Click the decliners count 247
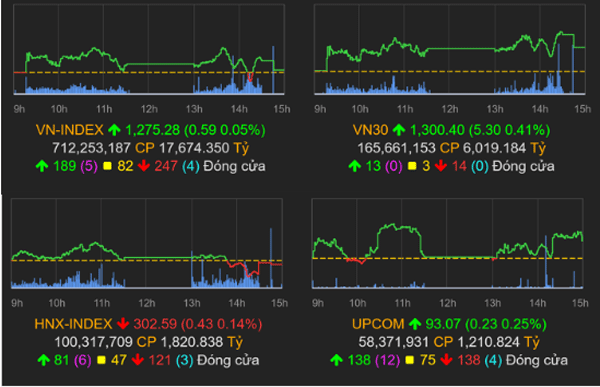Viewport: 600px width, 387px height. (x=166, y=166)
